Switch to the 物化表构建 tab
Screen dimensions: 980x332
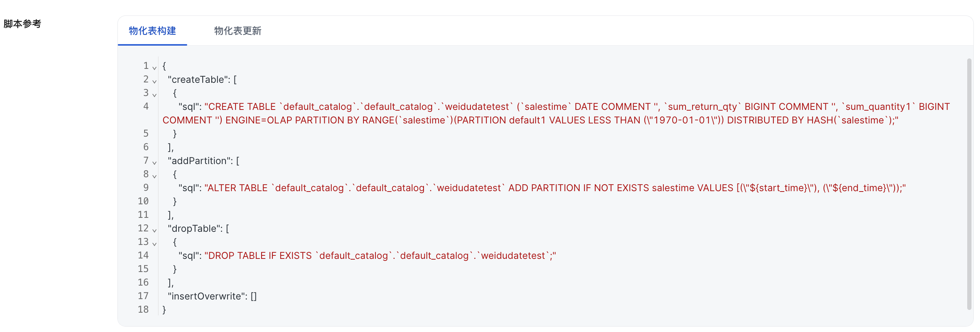pyautogui.click(x=152, y=31)
